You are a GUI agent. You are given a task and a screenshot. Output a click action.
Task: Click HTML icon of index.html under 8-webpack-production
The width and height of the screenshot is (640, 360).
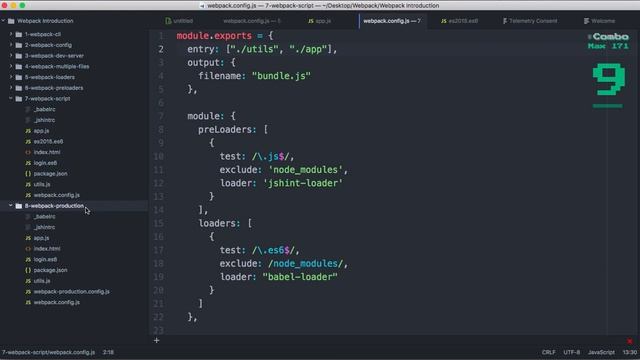pos(28,249)
